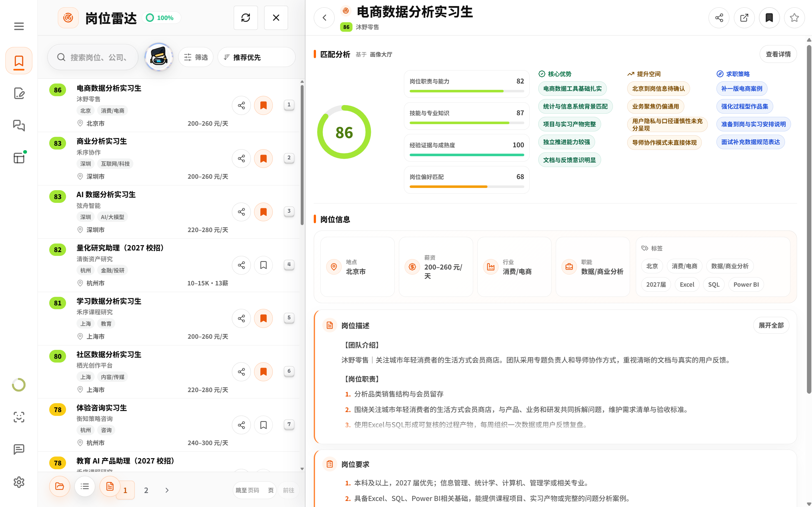Click the 画像大厅 link
This screenshot has height=507, width=812.
point(381,54)
